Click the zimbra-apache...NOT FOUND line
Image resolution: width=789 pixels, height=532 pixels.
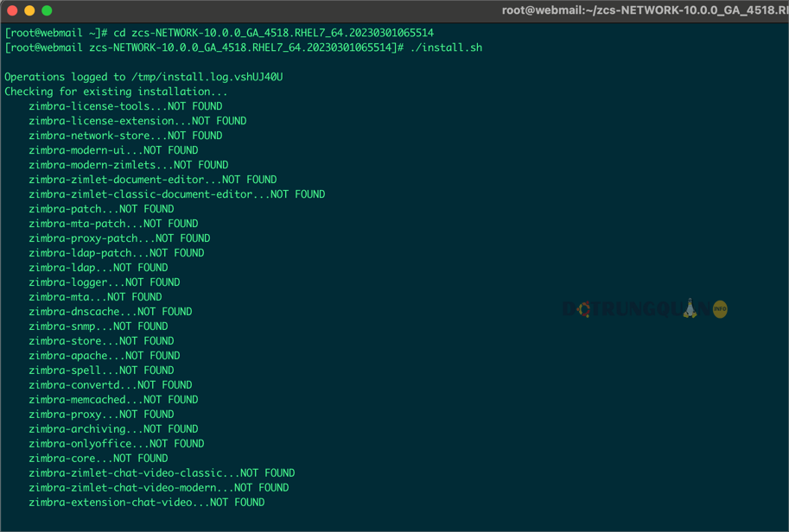105,356
